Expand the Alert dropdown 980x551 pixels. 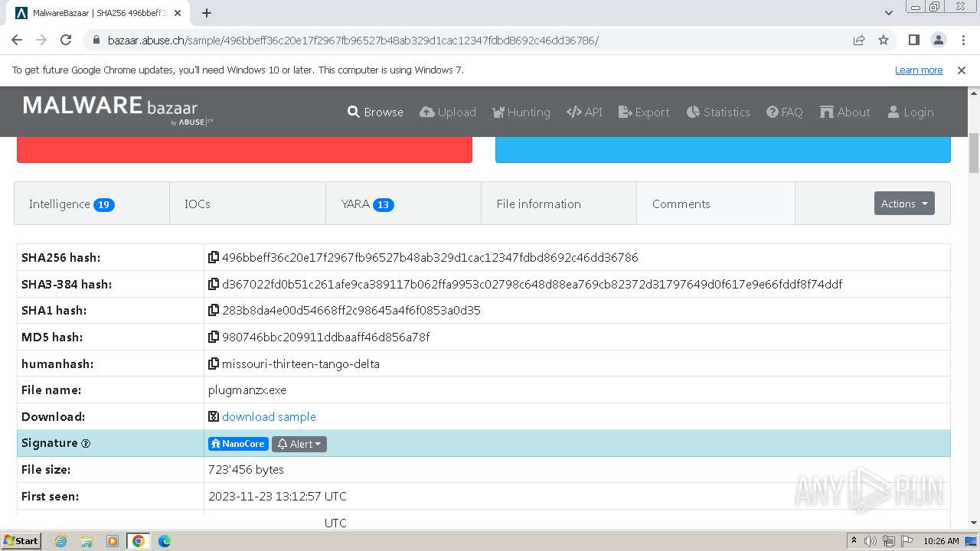click(x=299, y=444)
